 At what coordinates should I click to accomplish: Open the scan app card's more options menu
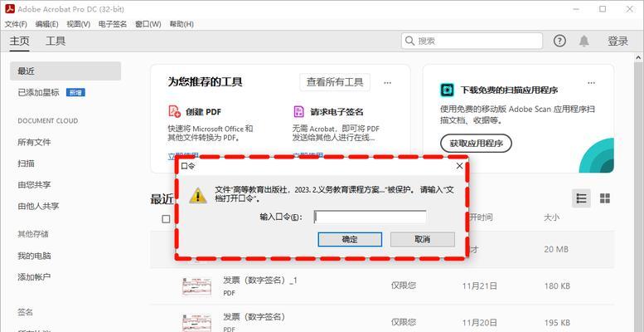click(x=591, y=83)
